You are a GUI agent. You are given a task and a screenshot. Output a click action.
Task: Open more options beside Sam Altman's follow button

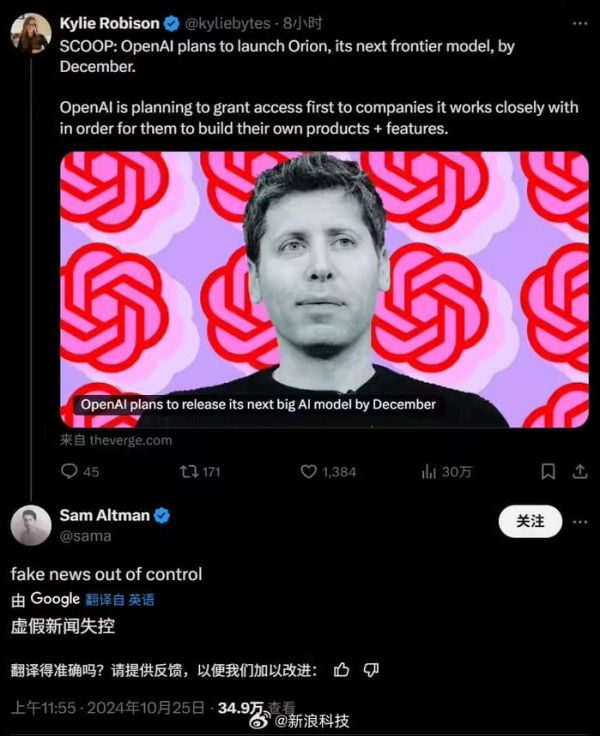pyautogui.click(x=580, y=522)
